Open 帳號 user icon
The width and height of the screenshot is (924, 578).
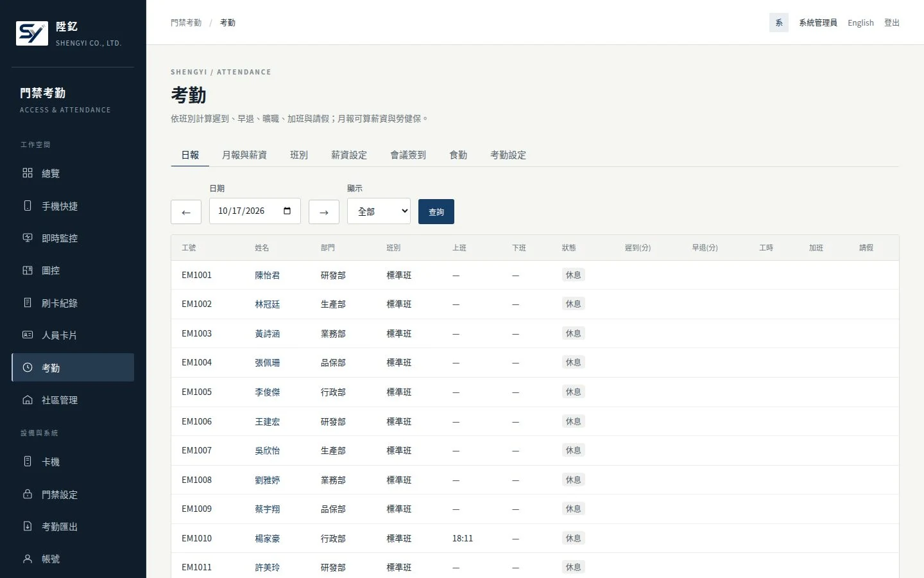pyautogui.click(x=28, y=559)
